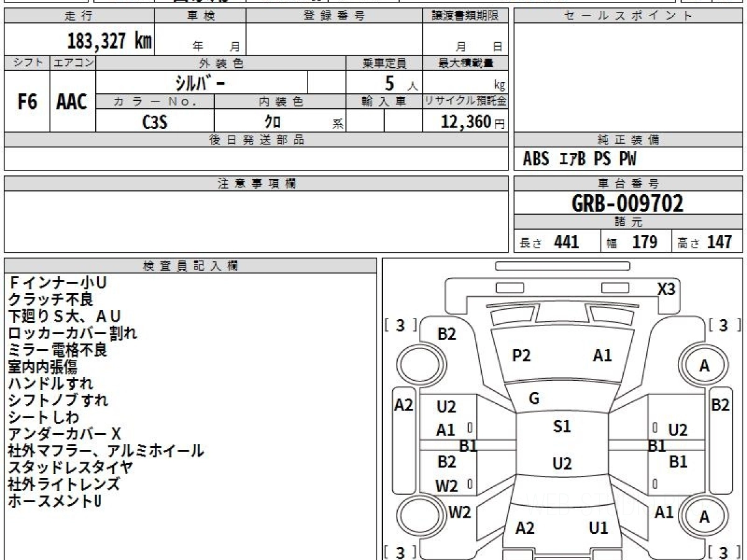This screenshot has height=560, width=747.
Task: Select the width value 幅 179
Action: click(632, 242)
